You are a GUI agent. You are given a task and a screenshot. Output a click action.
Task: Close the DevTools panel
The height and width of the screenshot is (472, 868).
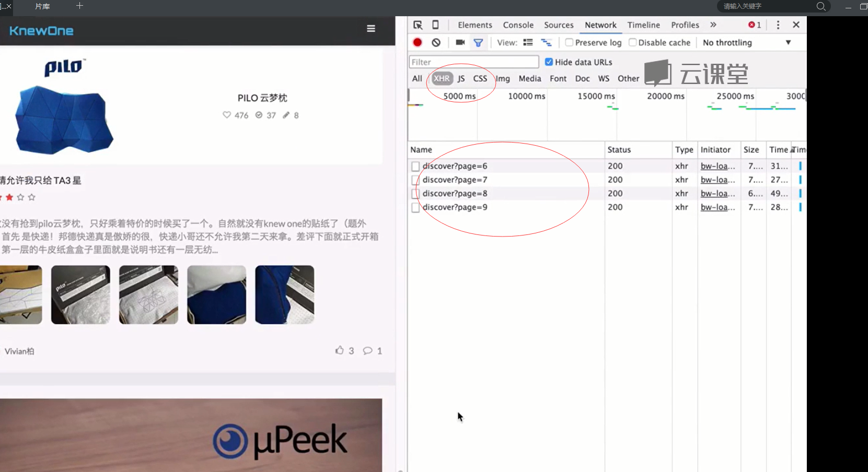coord(796,25)
